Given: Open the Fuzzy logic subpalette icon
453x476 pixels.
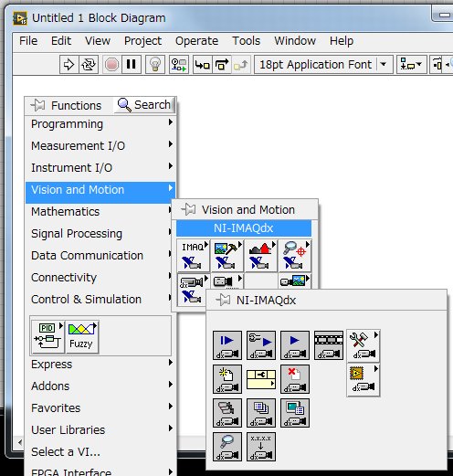Looking at the screenshot, I should (82, 337).
